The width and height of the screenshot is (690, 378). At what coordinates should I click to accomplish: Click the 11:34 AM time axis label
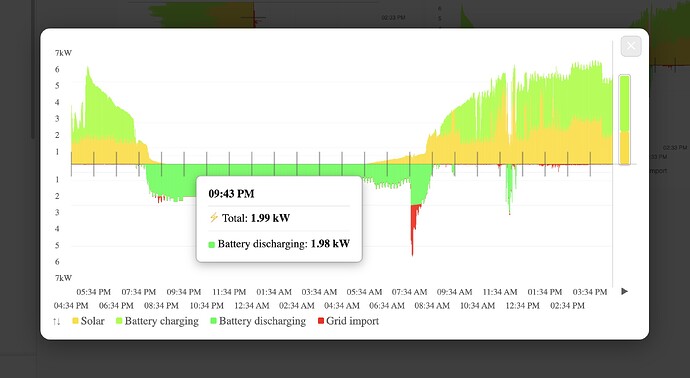coord(500,292)
